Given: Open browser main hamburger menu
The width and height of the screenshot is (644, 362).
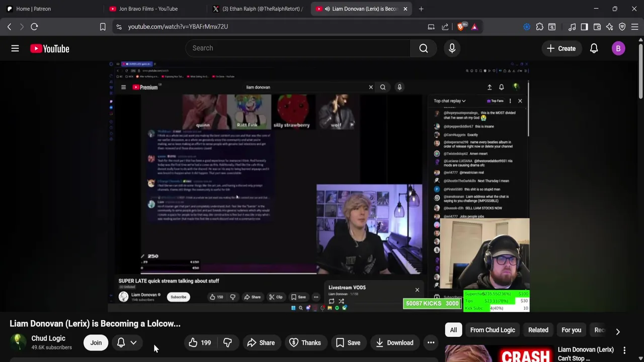Looking at the screenshot, I should pyautogui.click(x=635, y=27).
